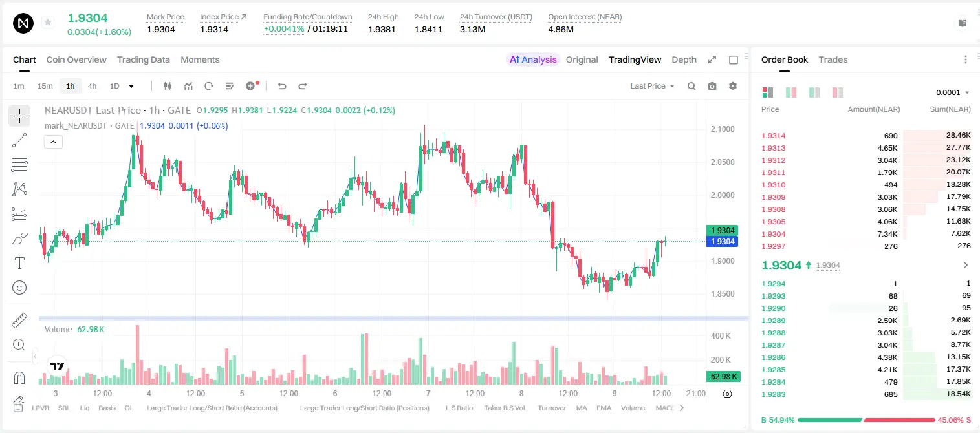Image resolution: width=980 pixels, height=433 pixels.
Task: Click the AI Analysis button
Action: click(x=533, y=59)
